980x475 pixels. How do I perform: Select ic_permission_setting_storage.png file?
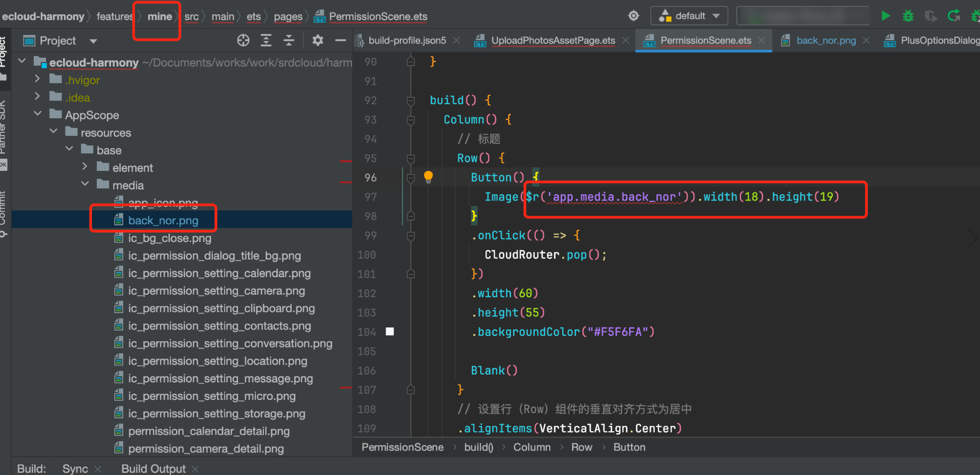217,414
